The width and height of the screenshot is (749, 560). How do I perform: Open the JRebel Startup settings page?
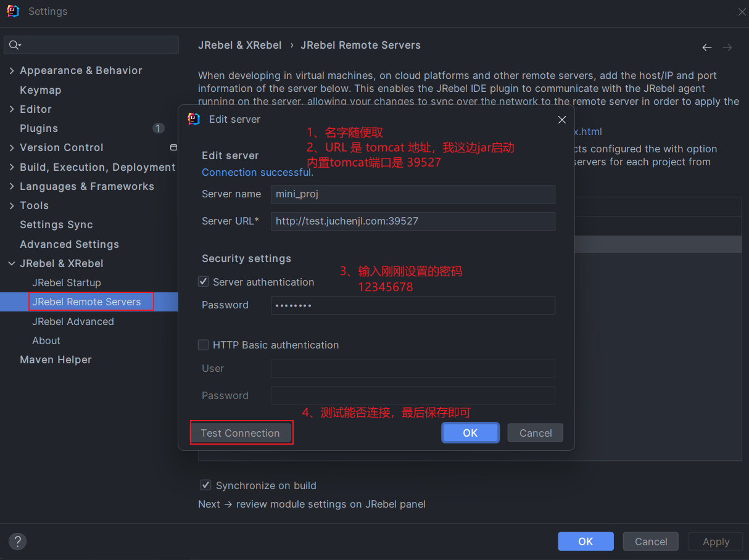pyautogui.click(x=67, y=282)
